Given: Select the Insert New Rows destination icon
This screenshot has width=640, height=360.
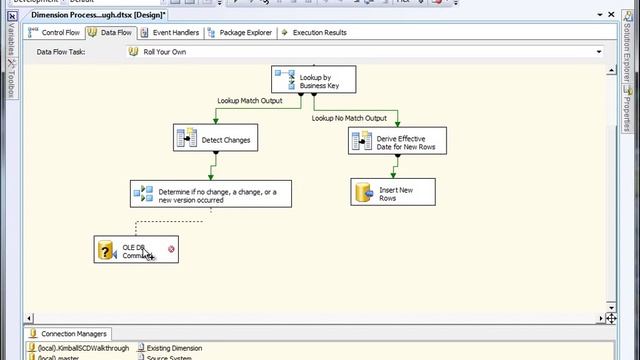Looking at the screenshot, I should pos(364,192).
